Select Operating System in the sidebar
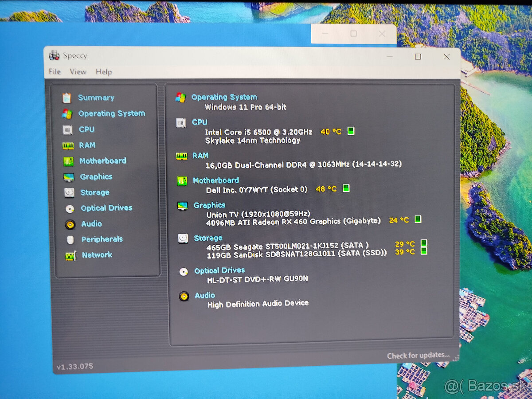Screen dimensions: 532x399 pyautogui.click(x=112, y=113)
